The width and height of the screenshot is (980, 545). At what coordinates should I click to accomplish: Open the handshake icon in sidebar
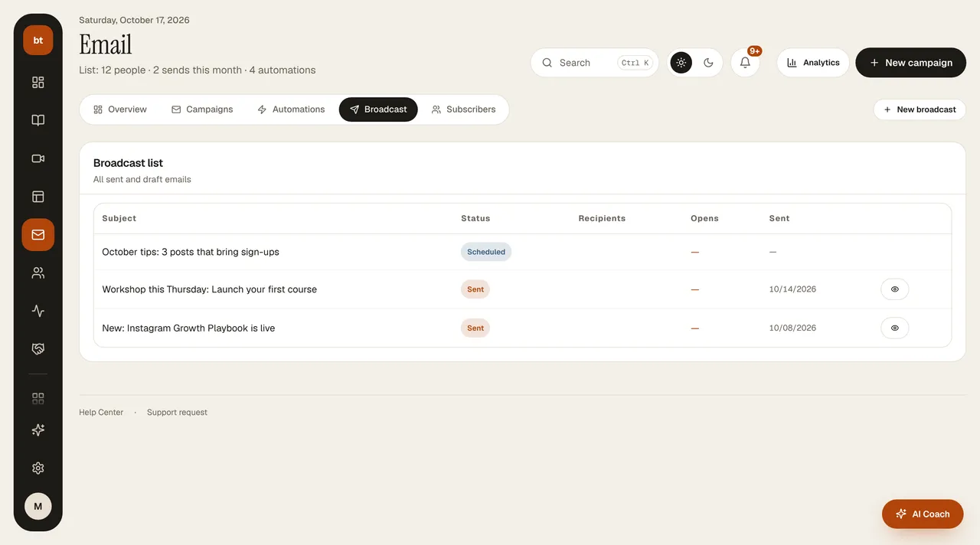pos(38,349)
